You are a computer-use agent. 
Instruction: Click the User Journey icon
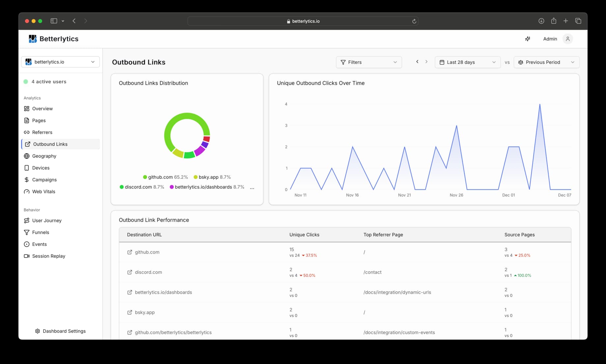pyautogui.click(x=27, y=220)
